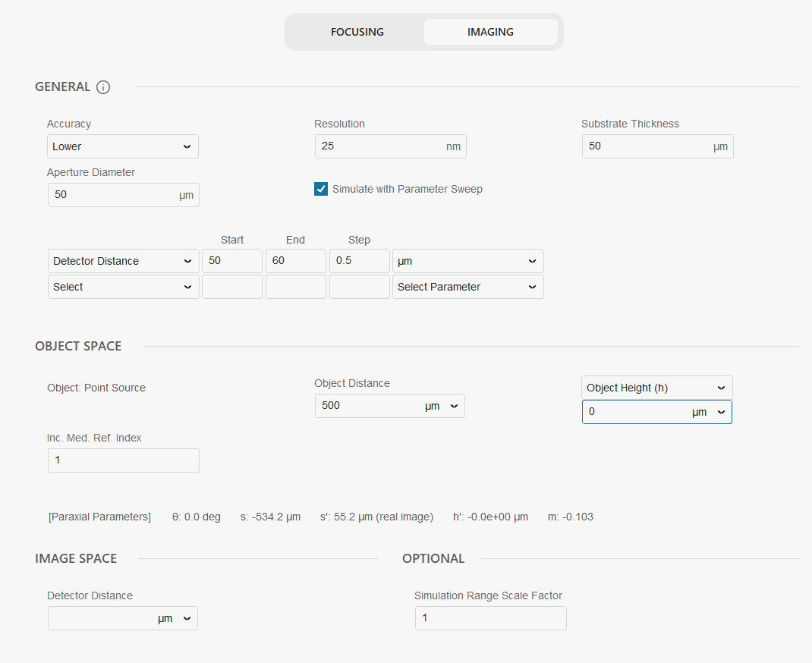The width and height of the screenshot is (812, 663).
Task: Click the sweep End value field
Action: click(x=295, y=261)
